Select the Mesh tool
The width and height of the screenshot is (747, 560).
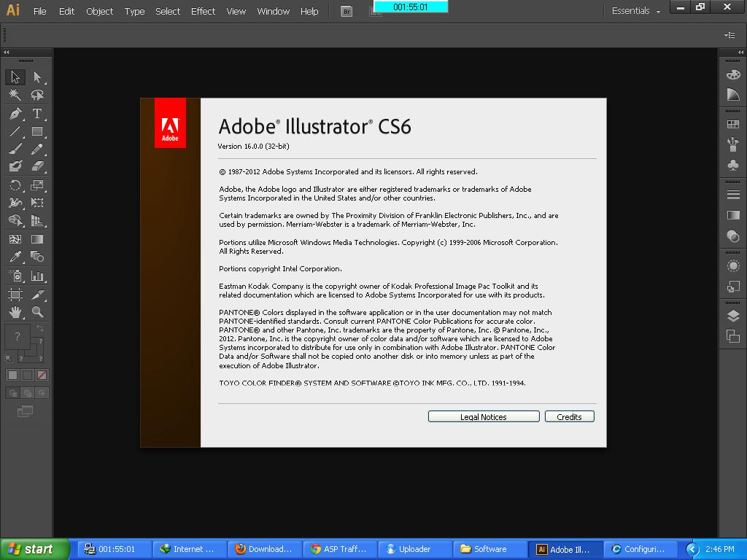click(15, 239)
